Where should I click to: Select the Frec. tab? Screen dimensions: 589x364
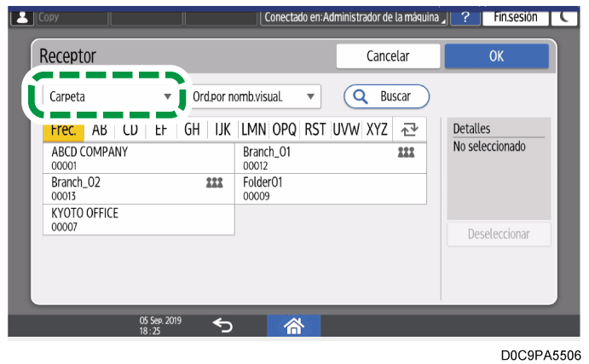tap(64, 130)
